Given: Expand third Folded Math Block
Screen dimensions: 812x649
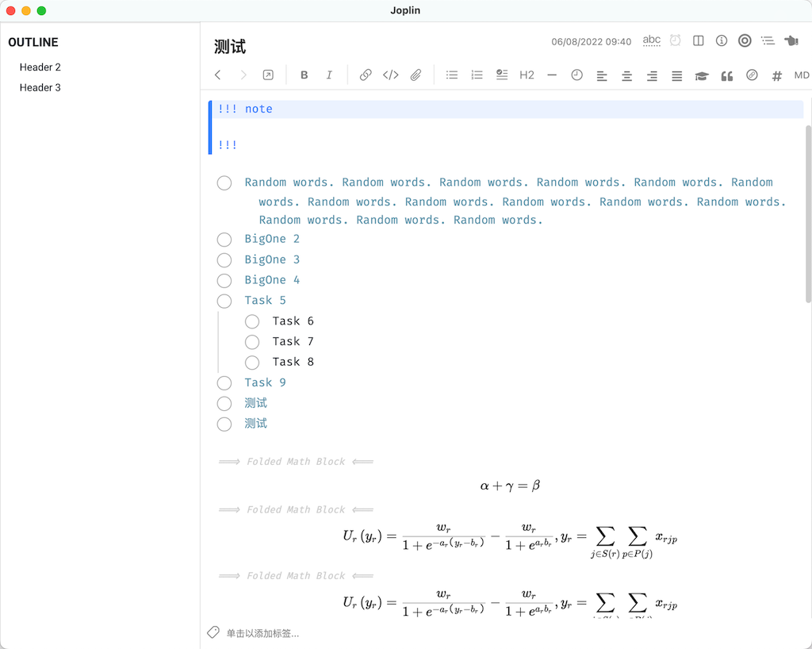Looking at the screenshot, I should (x=296, y=576).
